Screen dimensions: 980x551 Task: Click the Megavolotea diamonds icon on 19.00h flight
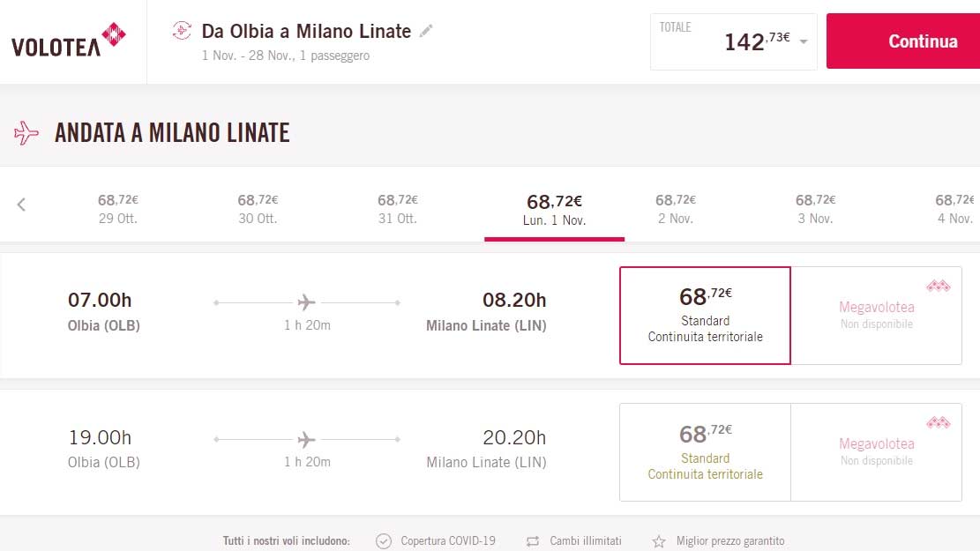(938, 423)
